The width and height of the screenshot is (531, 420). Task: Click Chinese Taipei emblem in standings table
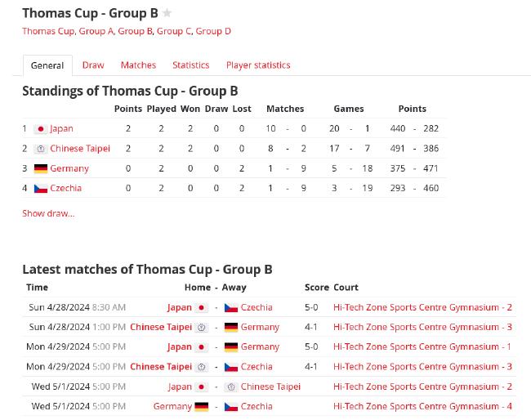[41, 149]
